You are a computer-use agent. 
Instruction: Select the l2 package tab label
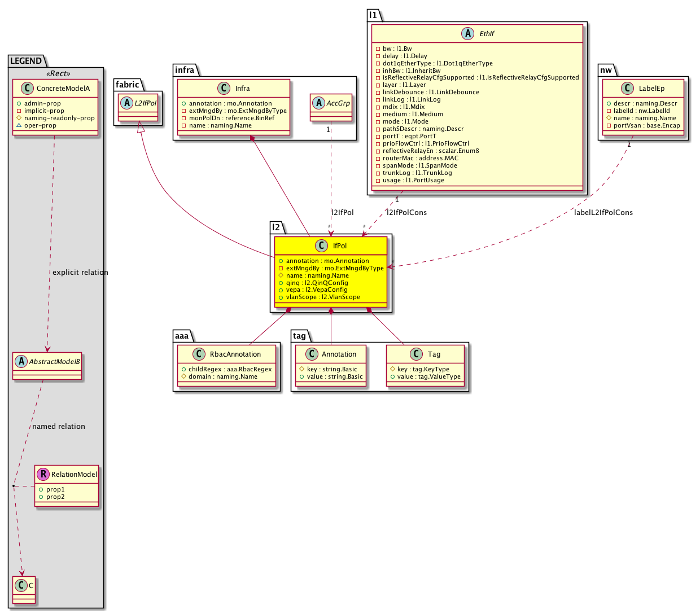click(x=276, y=227)
